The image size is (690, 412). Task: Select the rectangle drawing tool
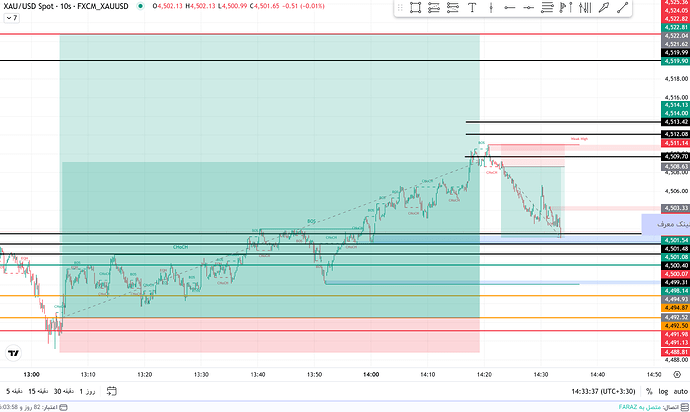click(x=415, y=7)
